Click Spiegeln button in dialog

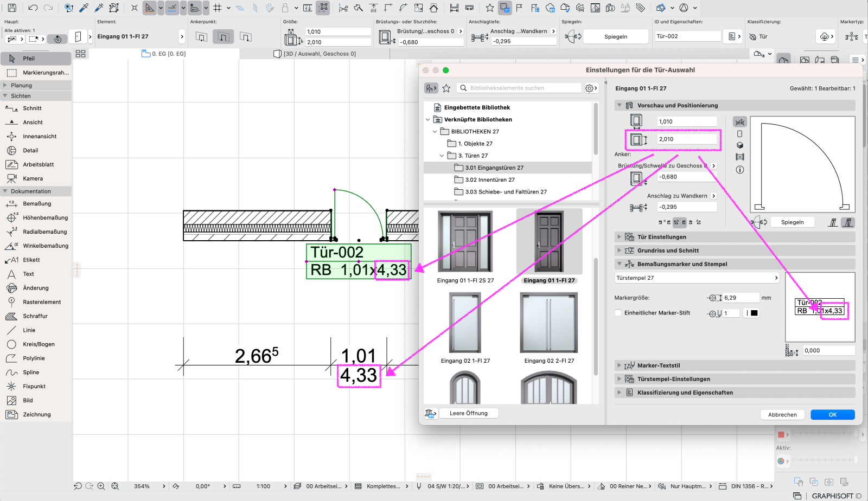[x=793, y=222]
